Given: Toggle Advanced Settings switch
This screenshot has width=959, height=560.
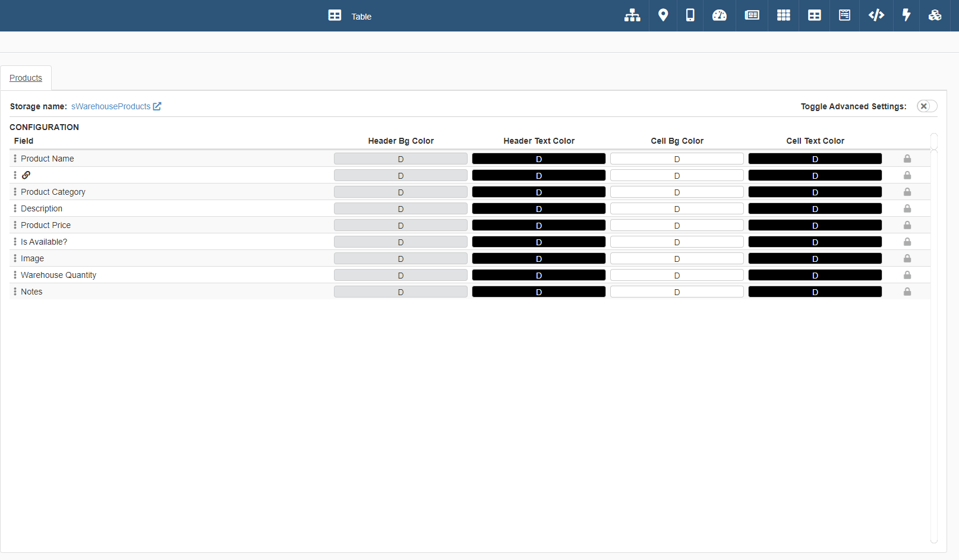Looking at the screenshot, I should coord(926,106).
